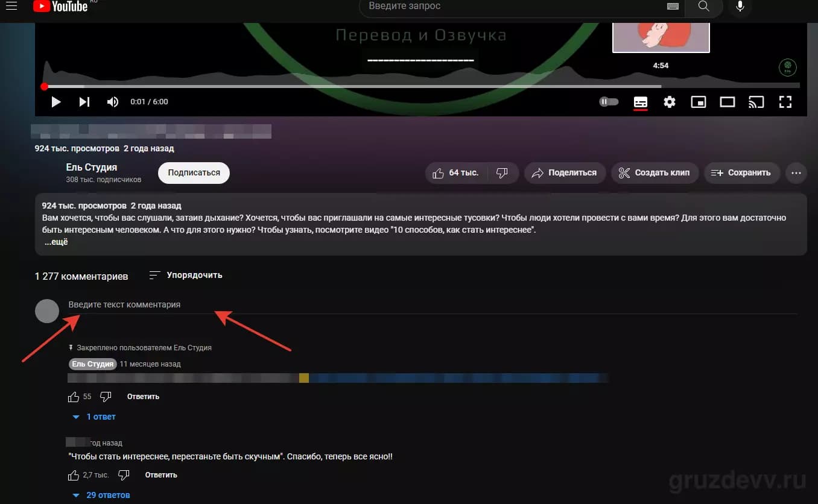Click the dislike thumb under the video
Viewport: 818px width, 504px height.
tap(503, 173)
